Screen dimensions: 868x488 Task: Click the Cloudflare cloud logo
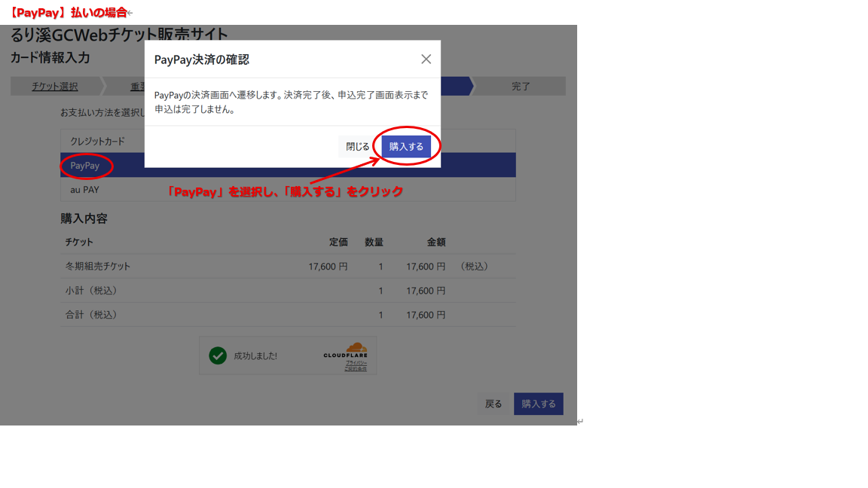coord(354,349)
